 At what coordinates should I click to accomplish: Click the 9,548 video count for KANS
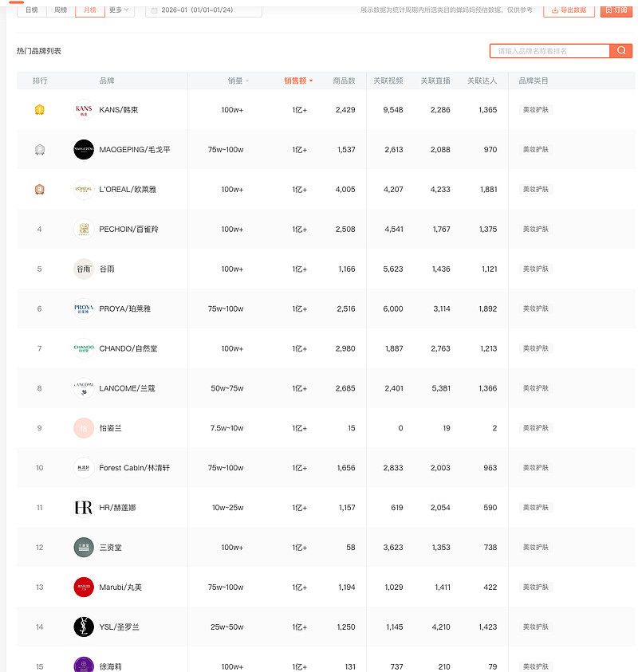click(392, 110)
